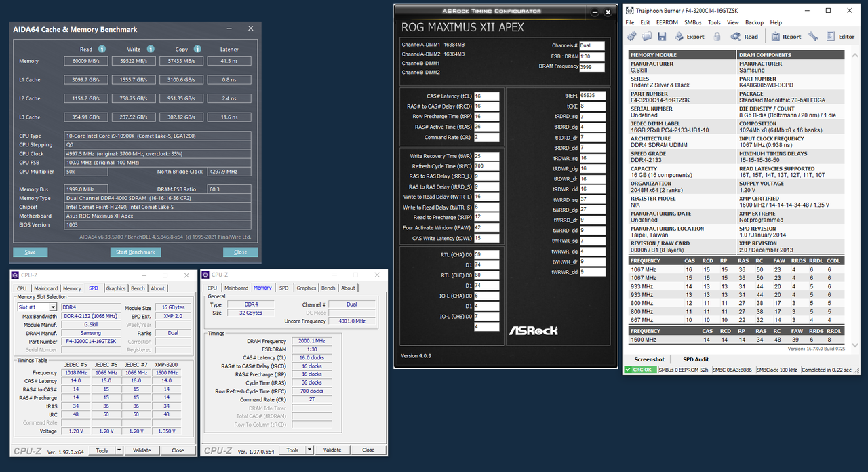The height and width of the screenshot is (472, 868).
Task: Select the CPU tab in CPU-Z Memory window
Action: click(212, 288)
